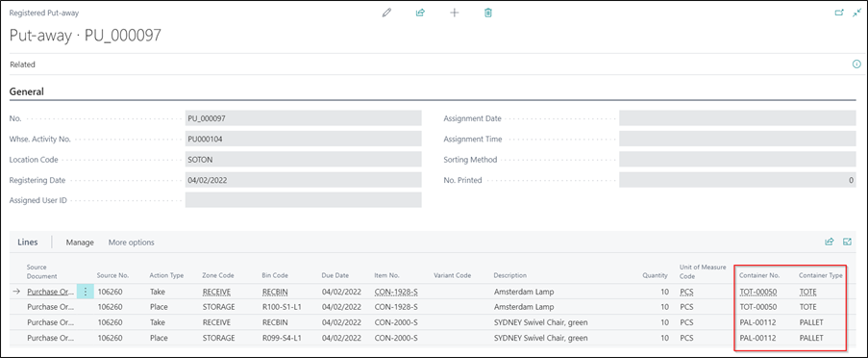868x358 pixels.
Task: Open the information FactBox icon
Action: [856, 64]
